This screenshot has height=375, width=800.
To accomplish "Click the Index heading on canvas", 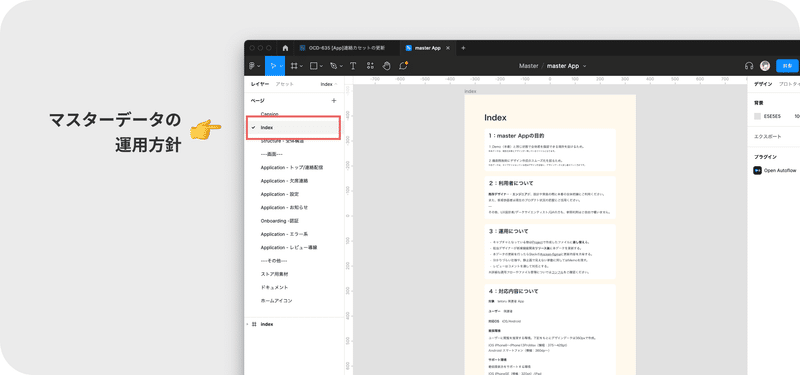I will (495, 118).
